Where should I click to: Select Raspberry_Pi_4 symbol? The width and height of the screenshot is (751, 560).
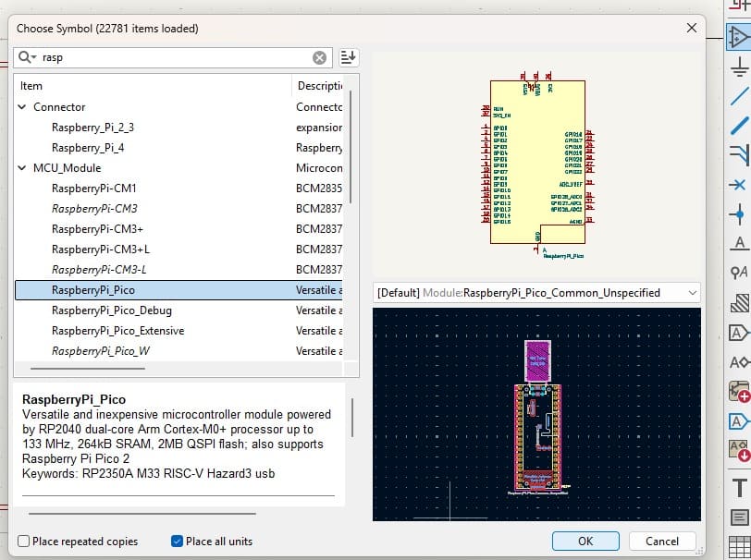pos(88,148)
